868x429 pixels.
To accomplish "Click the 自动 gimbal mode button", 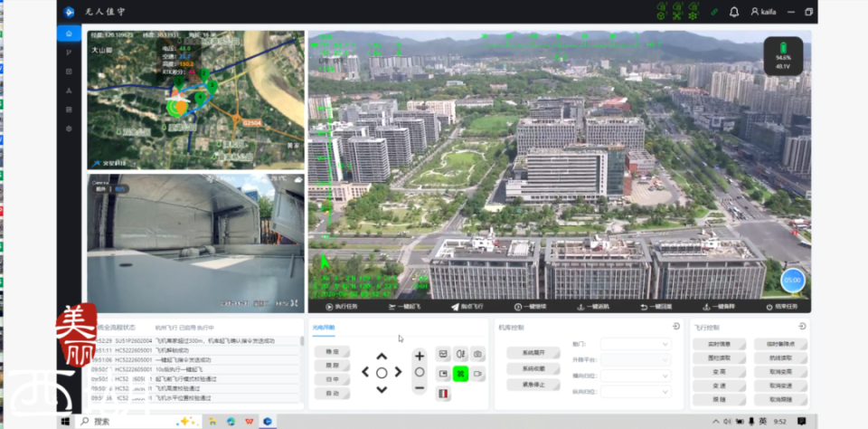I will 332,394.
